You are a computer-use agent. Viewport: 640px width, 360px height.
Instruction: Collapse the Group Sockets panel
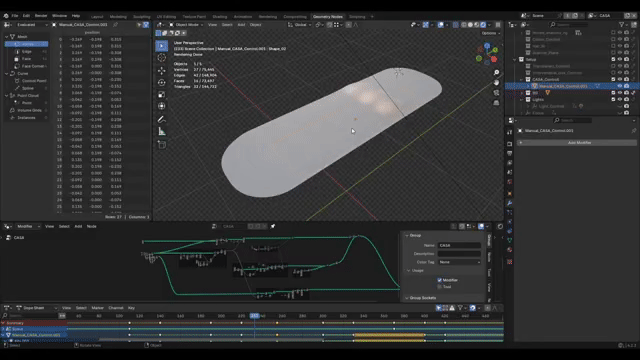407,298
